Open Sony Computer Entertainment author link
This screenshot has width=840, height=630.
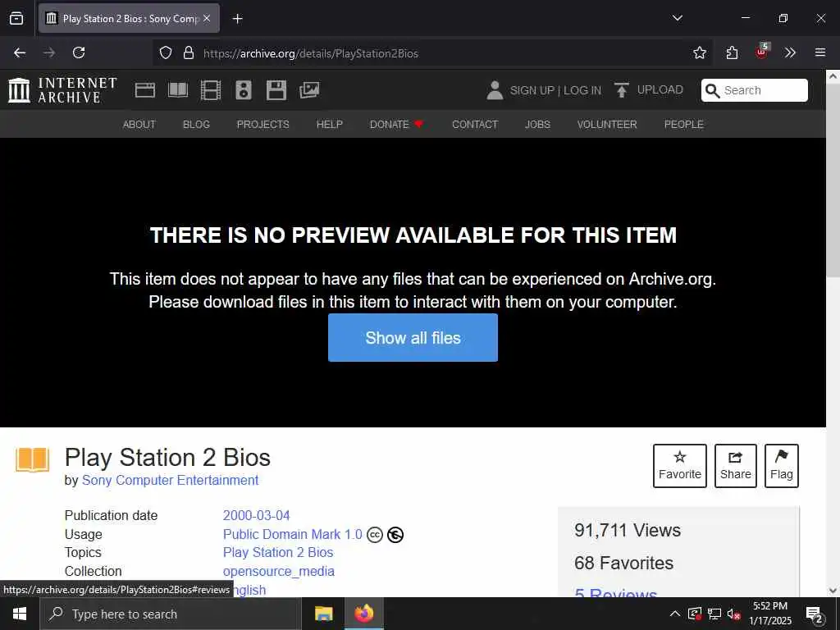(x=170, y=480)
